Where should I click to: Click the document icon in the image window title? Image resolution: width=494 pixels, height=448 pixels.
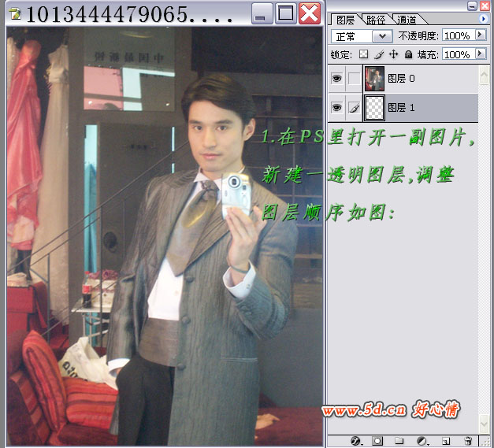click(15, 14)
